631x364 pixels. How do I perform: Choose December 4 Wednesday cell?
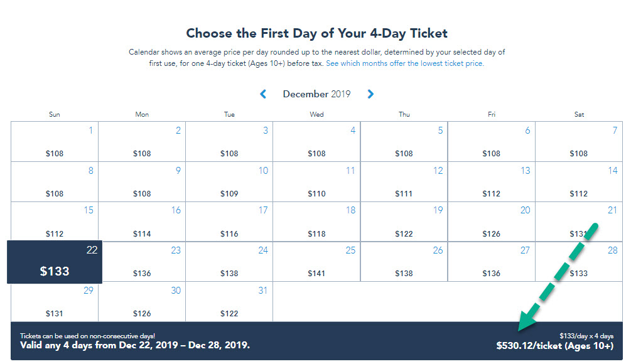point(316,142)
